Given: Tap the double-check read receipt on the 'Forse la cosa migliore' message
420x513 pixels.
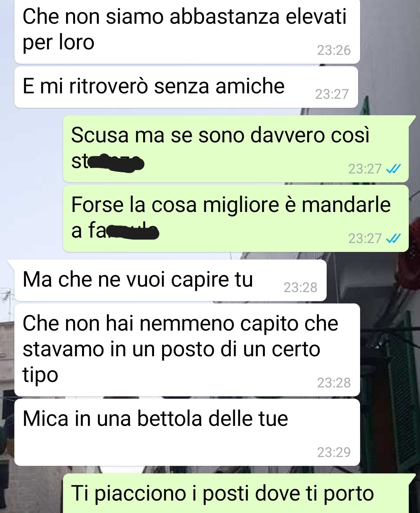Looking at the screenshot, I should tap(393, 238).
